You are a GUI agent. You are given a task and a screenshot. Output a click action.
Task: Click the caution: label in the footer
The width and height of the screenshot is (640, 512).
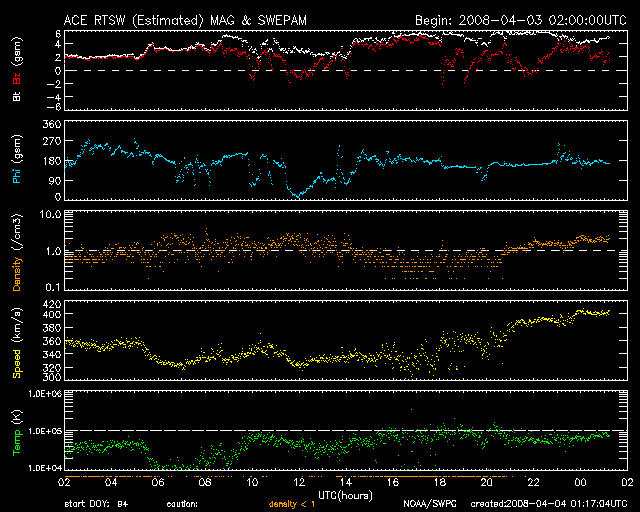pyautogui.click(x=182, y=505)
